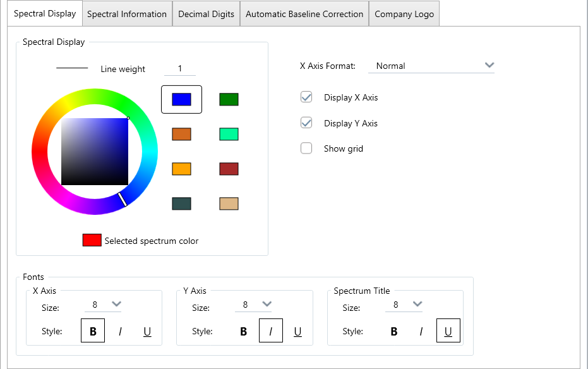588x369 pixels.
Task: Expand the X Axis font size dropdown
Action: [x=116, y=304]
